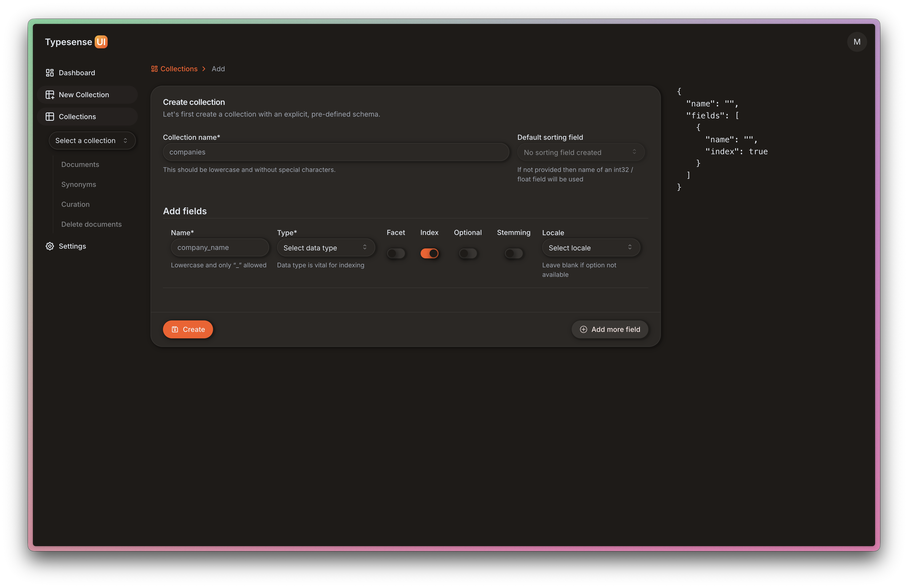Click the 'Lowercase and only "_" allowed' hint

click(219, 265)
